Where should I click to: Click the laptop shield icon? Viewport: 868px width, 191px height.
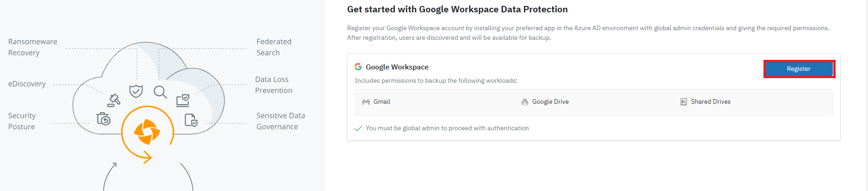click(x=183, y=100)
